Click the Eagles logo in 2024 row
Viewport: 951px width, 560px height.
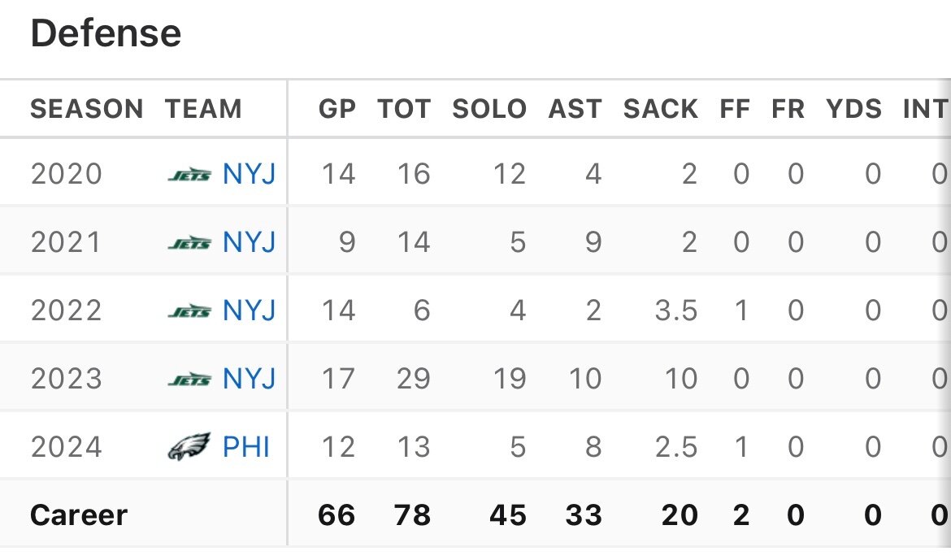pyautogui.click(x=189, y=447)
